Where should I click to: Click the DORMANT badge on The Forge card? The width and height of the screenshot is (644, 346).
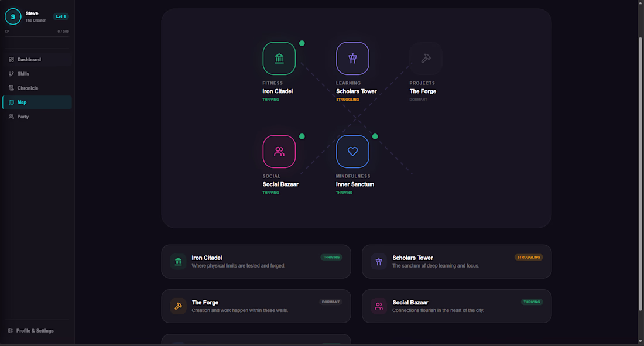(x=331, y=302)
